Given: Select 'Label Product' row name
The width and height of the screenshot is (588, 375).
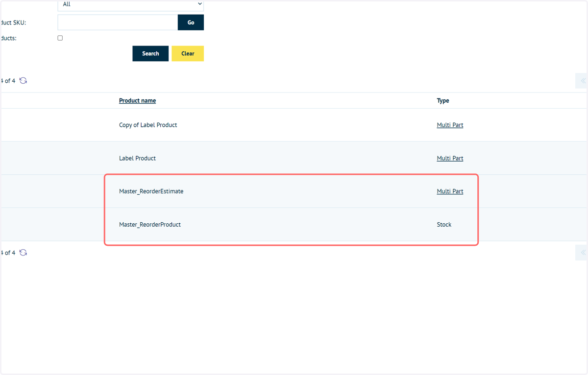Looking at the screenshot, I should [137, 158].
